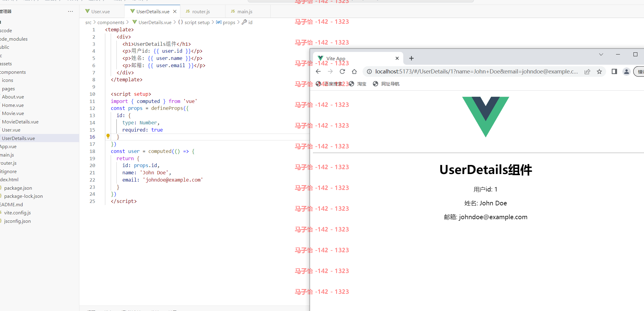Screen dimensions: 644x311
Task: Bookmark this page with the star icon
Action: pos(599,71)
